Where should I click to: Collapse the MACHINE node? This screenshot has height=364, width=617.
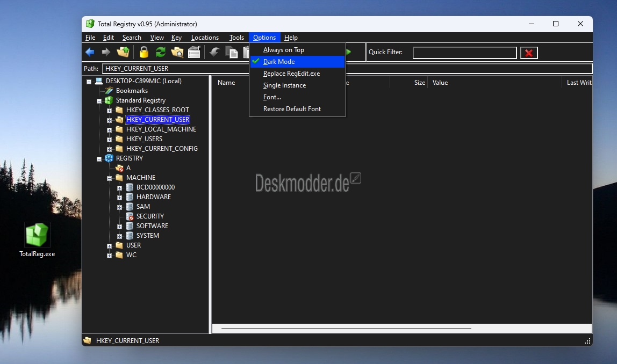[110, 178]
